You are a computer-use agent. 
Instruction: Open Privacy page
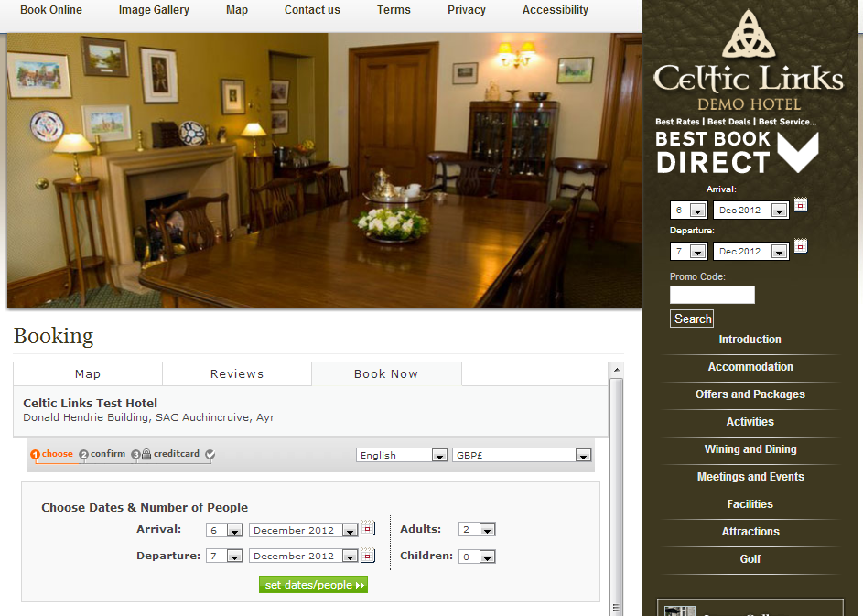coord(467,10)
